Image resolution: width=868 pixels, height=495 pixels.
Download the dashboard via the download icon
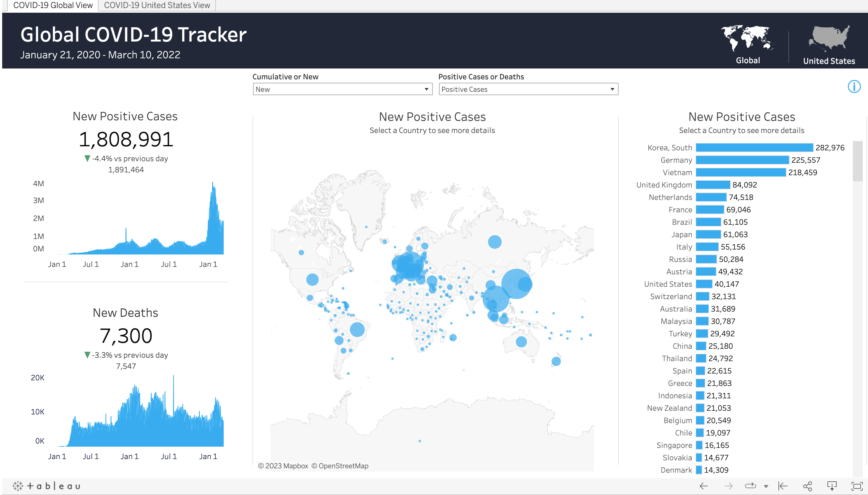point(831,485)
